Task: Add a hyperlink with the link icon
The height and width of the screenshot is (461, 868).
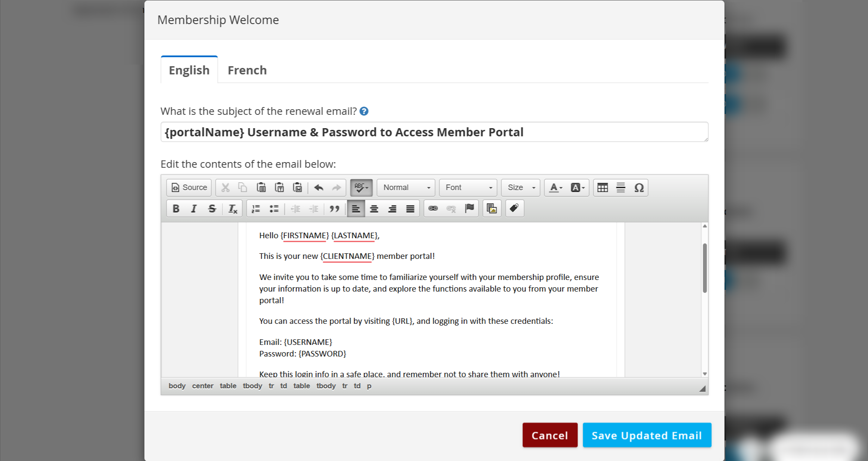Action: 433,209
